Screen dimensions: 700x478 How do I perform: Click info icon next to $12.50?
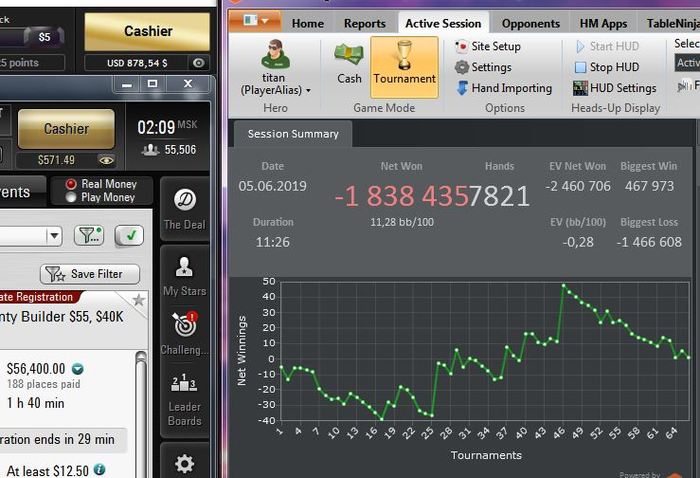coord(100,470)
